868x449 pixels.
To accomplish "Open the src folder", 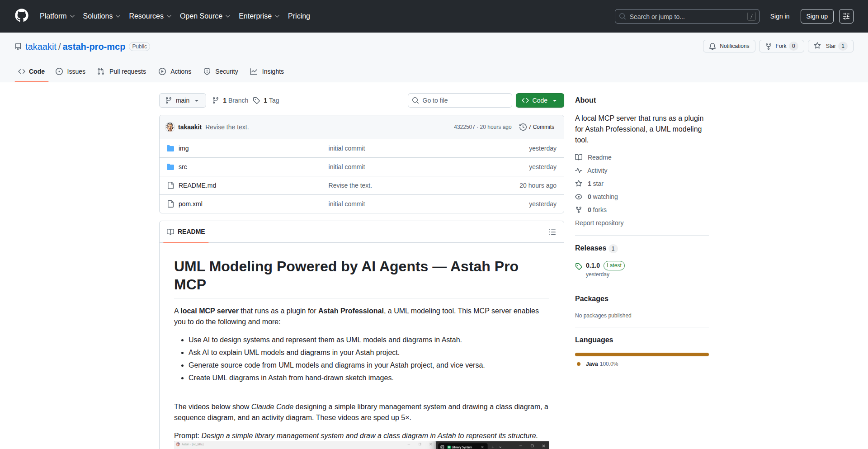I will point(183,167).
